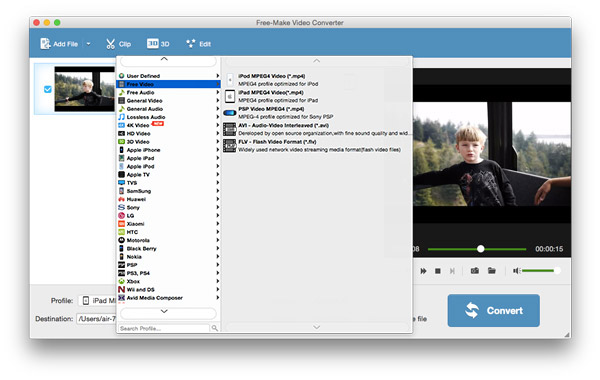600x380 pixels.
Task: Click the Add File icon
Action: click(x=45, y=44)
